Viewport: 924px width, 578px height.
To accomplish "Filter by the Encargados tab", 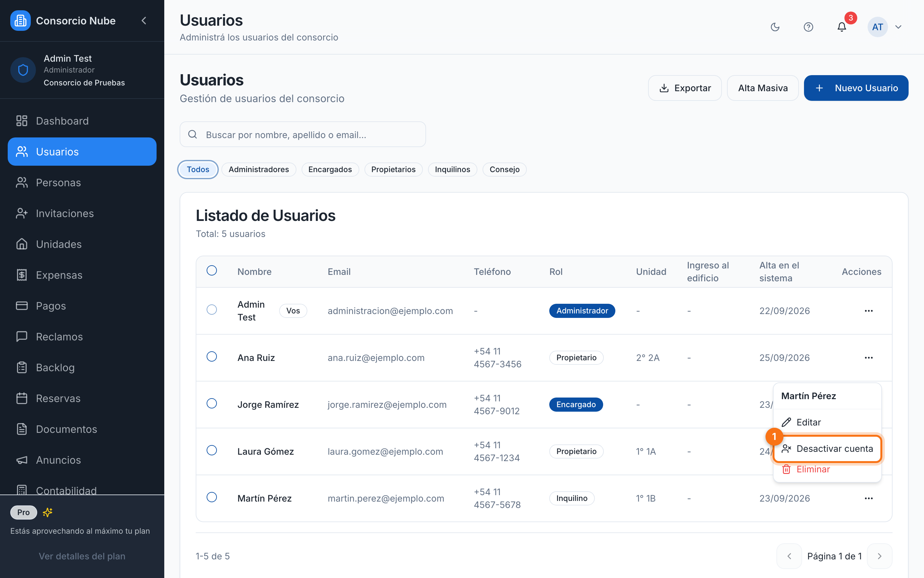I will point(330,169).
